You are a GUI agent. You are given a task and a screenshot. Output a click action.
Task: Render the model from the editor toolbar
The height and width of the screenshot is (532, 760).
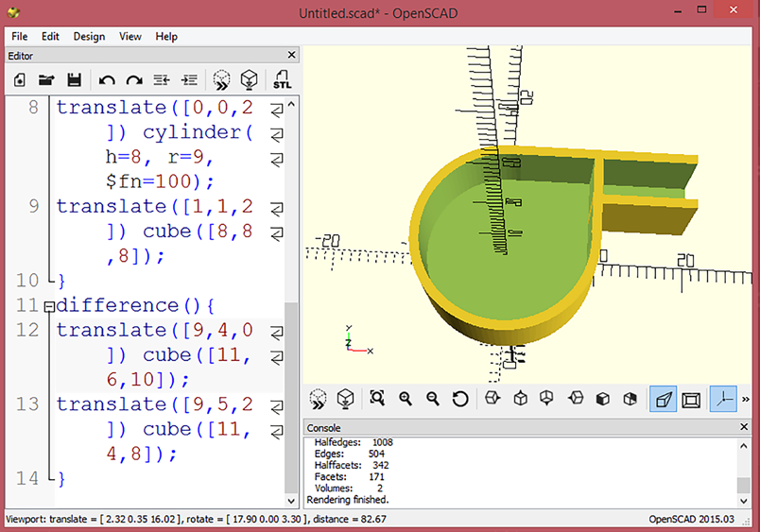coord(250,80)
